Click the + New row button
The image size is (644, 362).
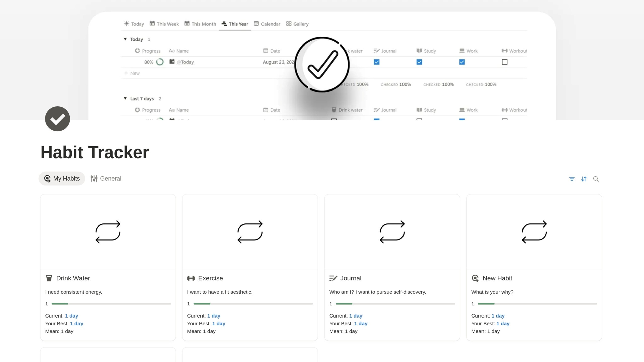pos(132,73)
